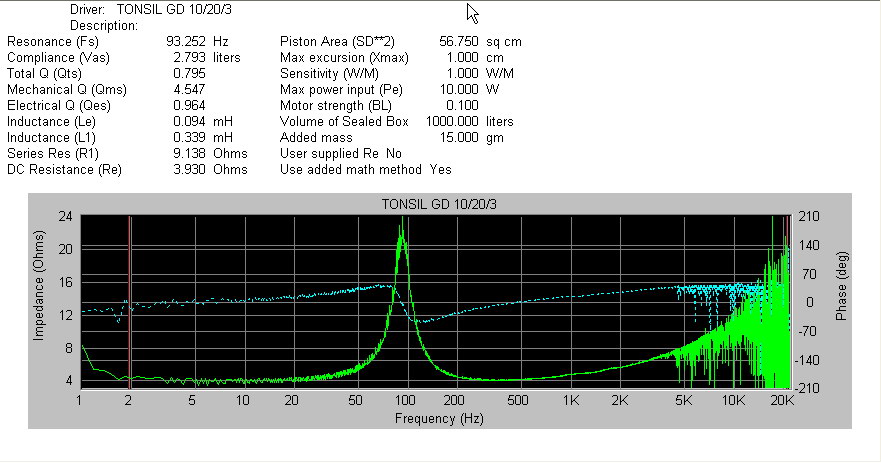Select the Piston Area value 56.750
Image resolution: width=881 pixels, height=463 pixels.
coord(458,42)
